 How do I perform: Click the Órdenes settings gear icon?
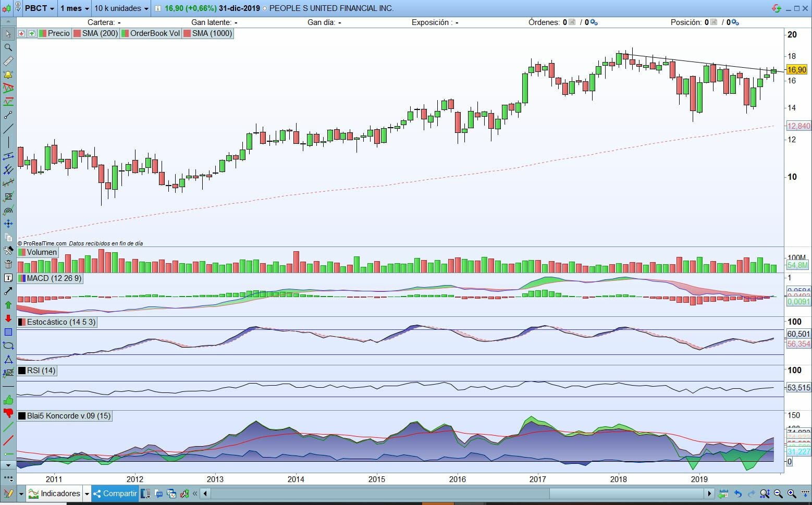tap(594, 22)
